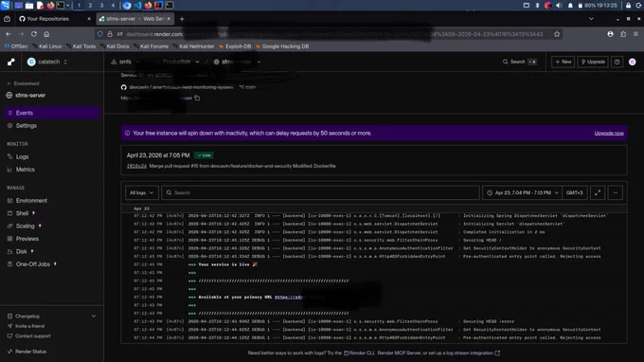
Task: Open the Kali Docs bookmark
Action: (115, 46)
